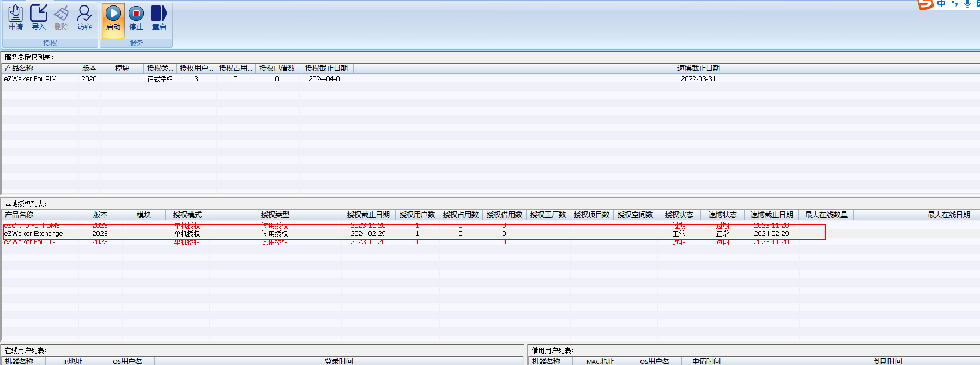The width and height of the screenshot is (980, 365).
Task: Click 正式授权 cell in server list
Action: [x=160, y=79]
